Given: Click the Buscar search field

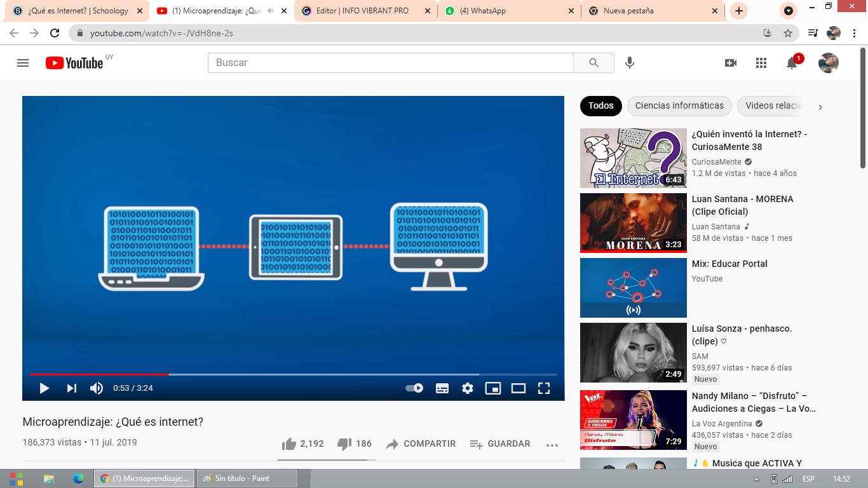Looking at the screenshot, I should 391,63.
